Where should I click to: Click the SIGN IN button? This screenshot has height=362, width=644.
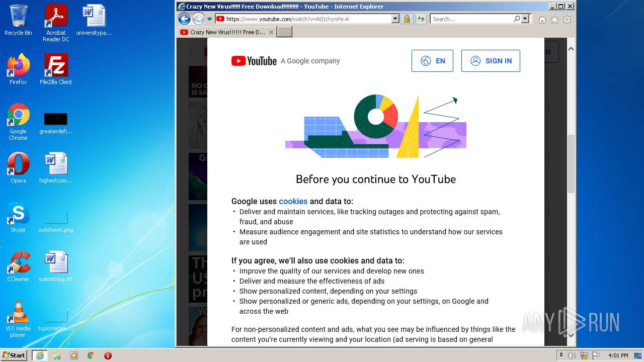(x=491, y=61)
